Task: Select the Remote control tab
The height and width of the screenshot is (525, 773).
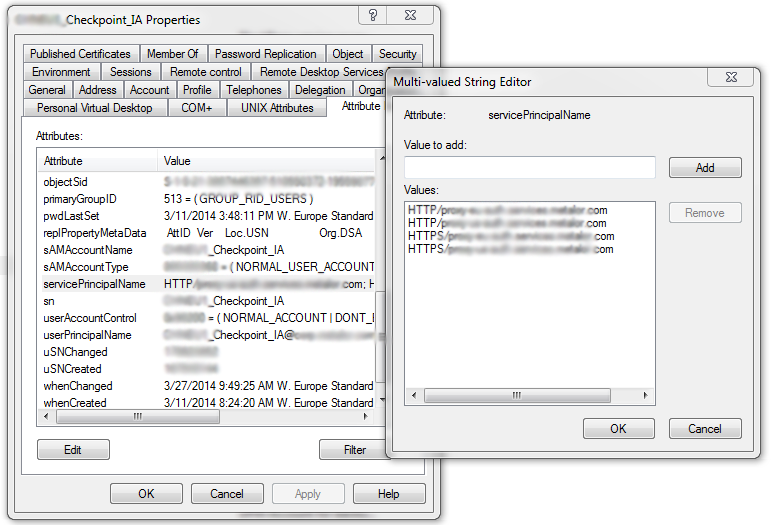Action: click(206, 72)
